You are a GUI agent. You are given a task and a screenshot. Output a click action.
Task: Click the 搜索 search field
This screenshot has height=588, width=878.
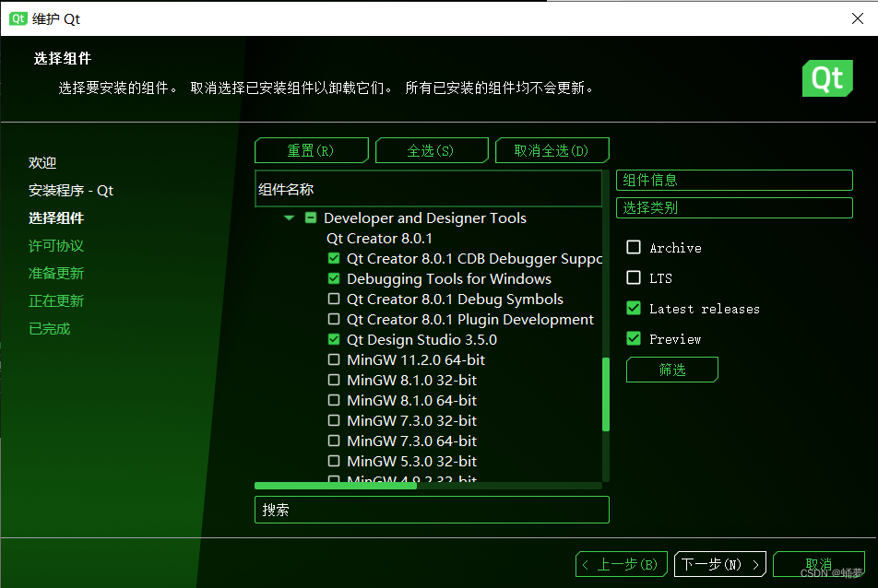pyautogui.click(x=432, y=510)
